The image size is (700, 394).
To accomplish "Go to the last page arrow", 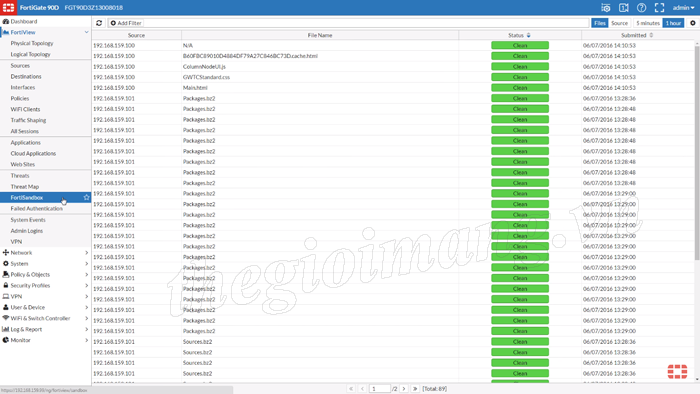I will tap(415, 389).
